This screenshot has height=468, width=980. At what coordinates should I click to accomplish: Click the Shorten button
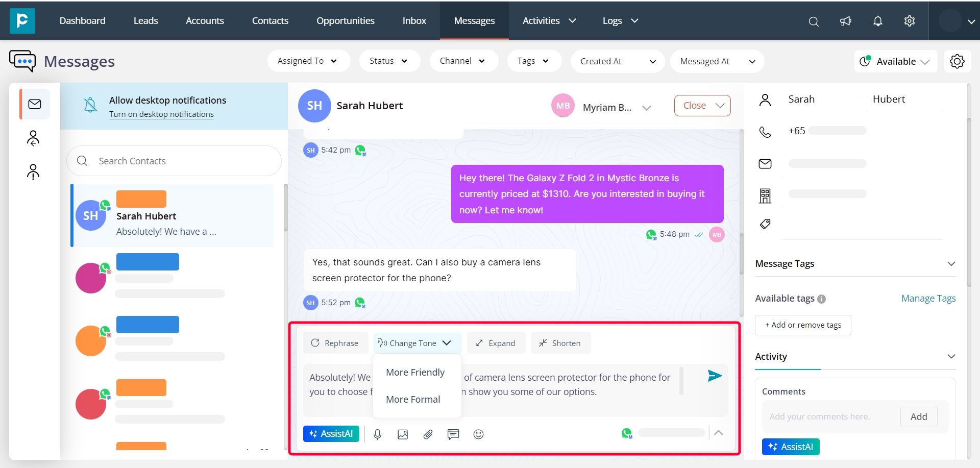coord(560,343)
